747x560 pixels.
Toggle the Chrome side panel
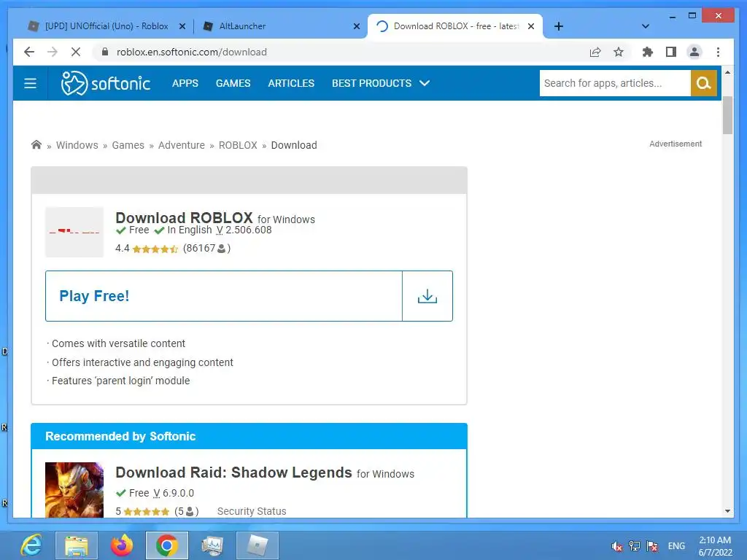[671, 52]
